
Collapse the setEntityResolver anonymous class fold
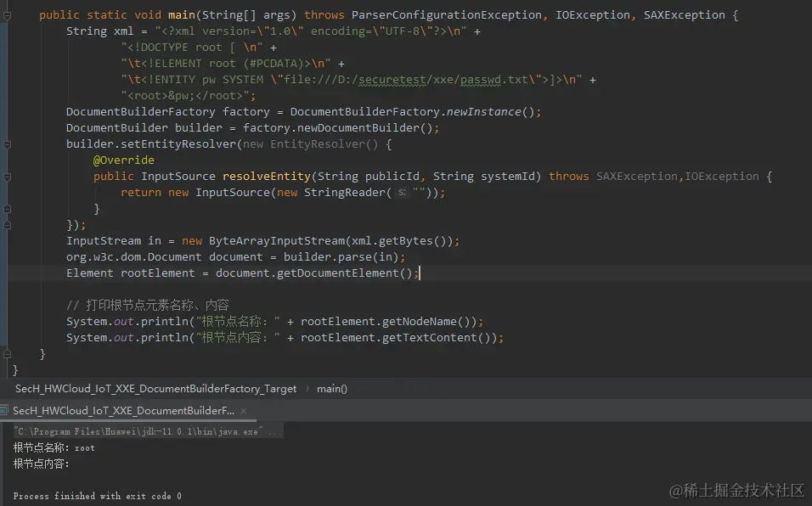tap(8, 144)
